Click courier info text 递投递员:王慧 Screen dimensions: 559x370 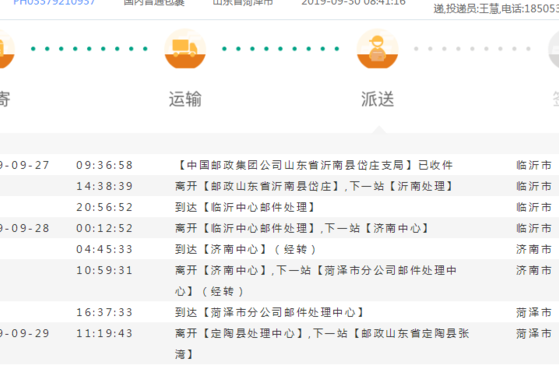pyautogui.click(x=467, y=9)
